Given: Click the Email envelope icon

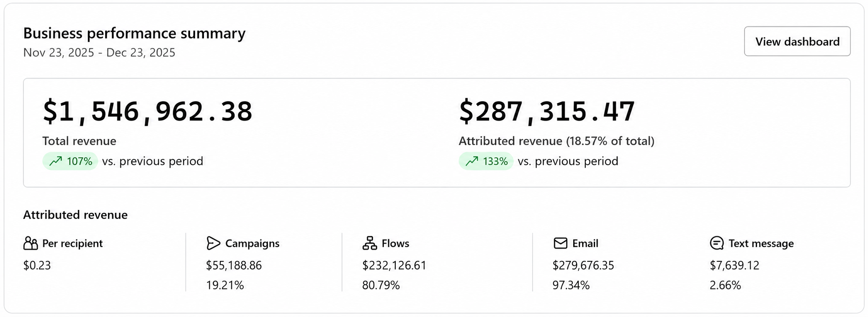Looking at the screenshot, I should point(560,243).
